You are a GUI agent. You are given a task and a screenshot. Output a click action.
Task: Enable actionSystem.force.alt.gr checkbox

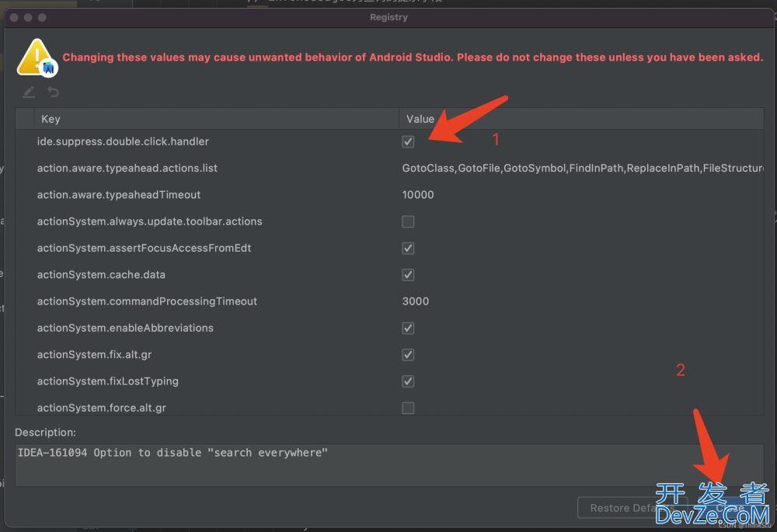coord(408,409)
